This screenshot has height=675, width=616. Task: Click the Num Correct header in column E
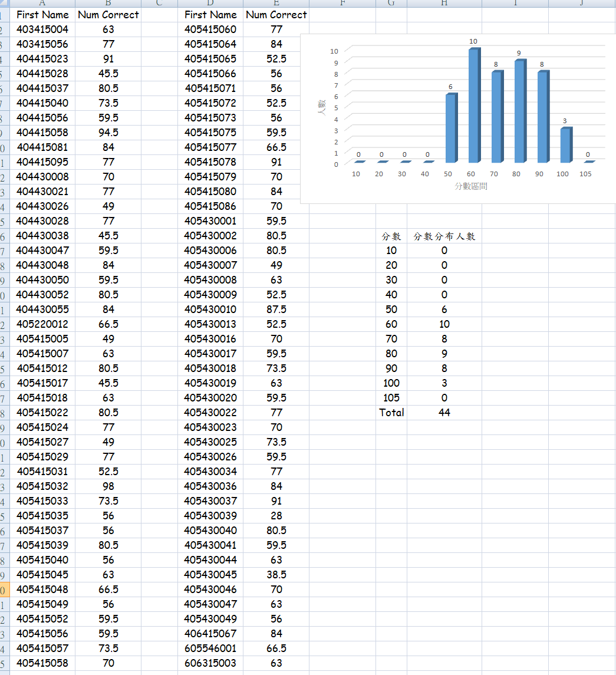pyautogui.click(x=276, y=15)
